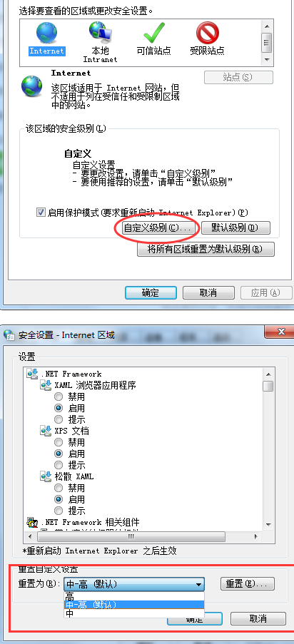Open the 重置为 level dropdown
Image resolution: width=294 pixels, height=644 pixels.
134,584
